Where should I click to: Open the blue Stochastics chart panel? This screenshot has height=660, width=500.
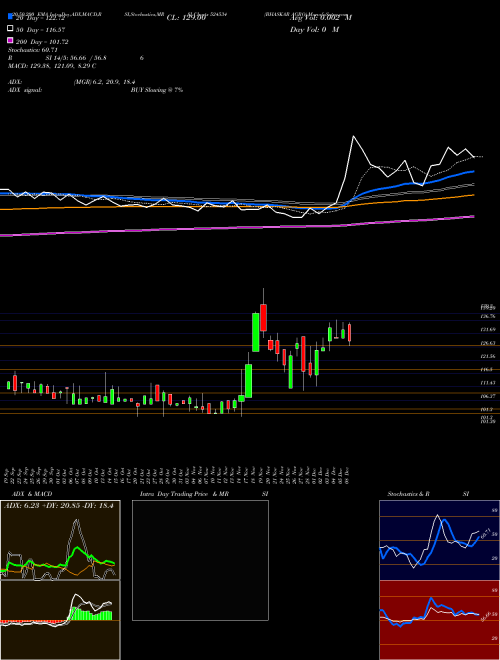pos(439,540)
